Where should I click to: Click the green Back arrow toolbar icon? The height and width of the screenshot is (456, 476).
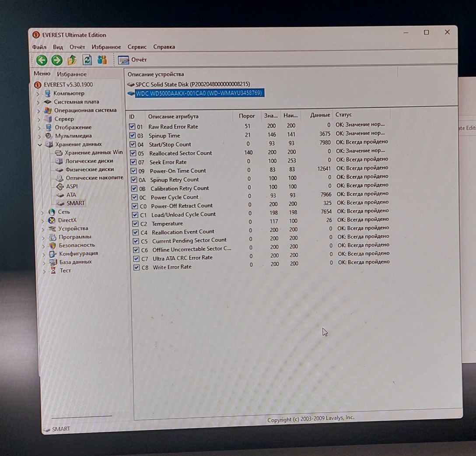42,60
